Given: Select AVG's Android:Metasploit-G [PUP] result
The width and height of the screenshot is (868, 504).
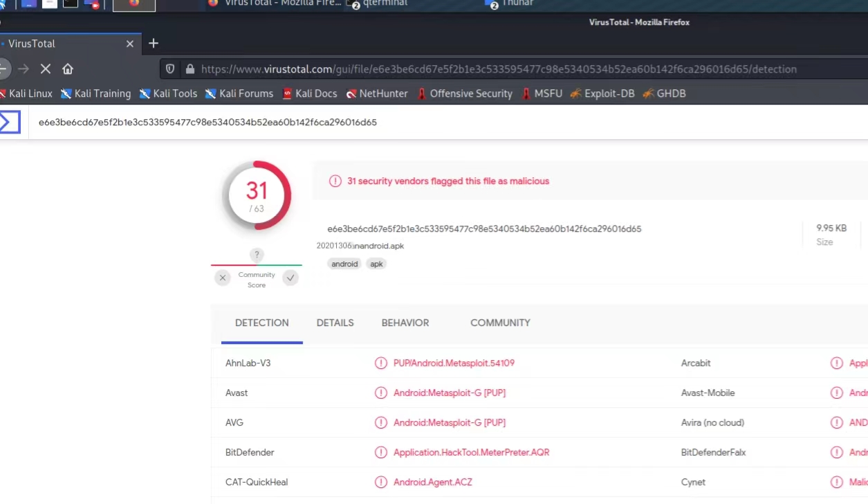Looking at the screenshot, I should click(450, 422).
